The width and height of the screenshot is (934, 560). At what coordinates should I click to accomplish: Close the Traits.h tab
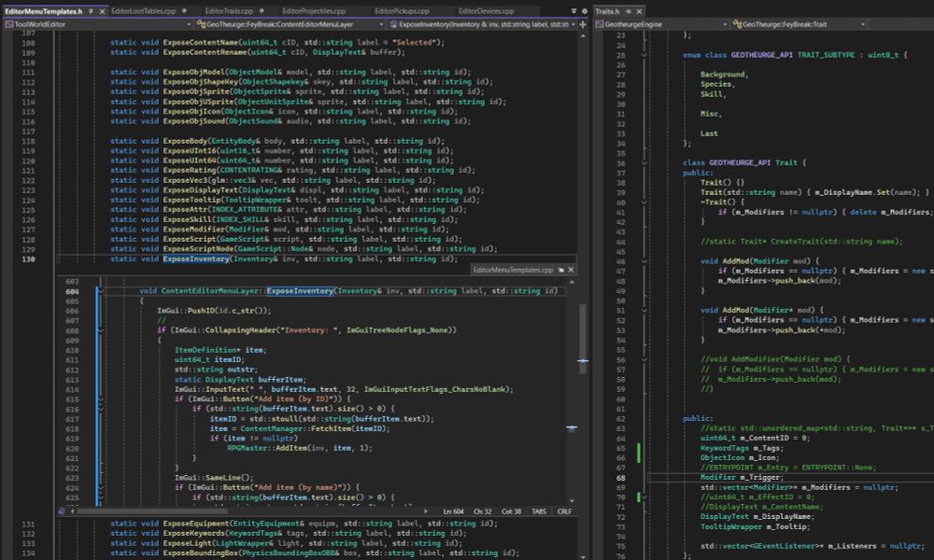pos(637,10)
